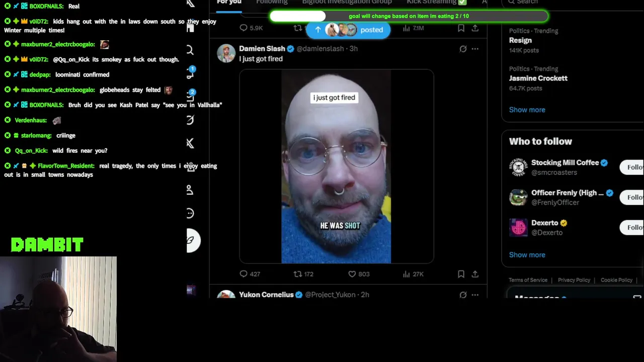Open Search in the X sidebar
This screenshot has height=362, width=644.
(190, 50)
